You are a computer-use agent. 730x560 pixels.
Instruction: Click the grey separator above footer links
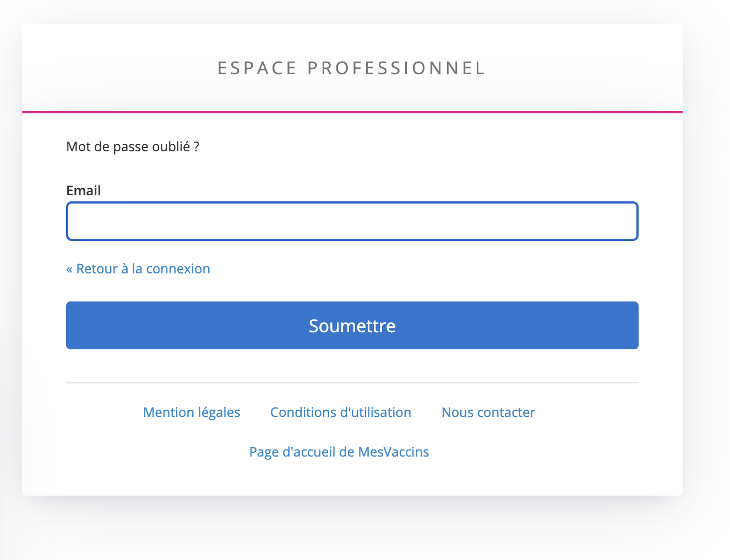pos(352,382)
